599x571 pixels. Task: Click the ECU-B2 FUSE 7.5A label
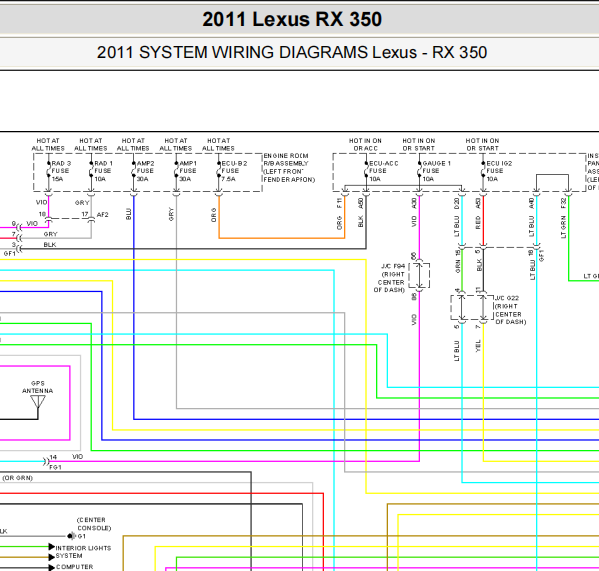coord(234,171)
